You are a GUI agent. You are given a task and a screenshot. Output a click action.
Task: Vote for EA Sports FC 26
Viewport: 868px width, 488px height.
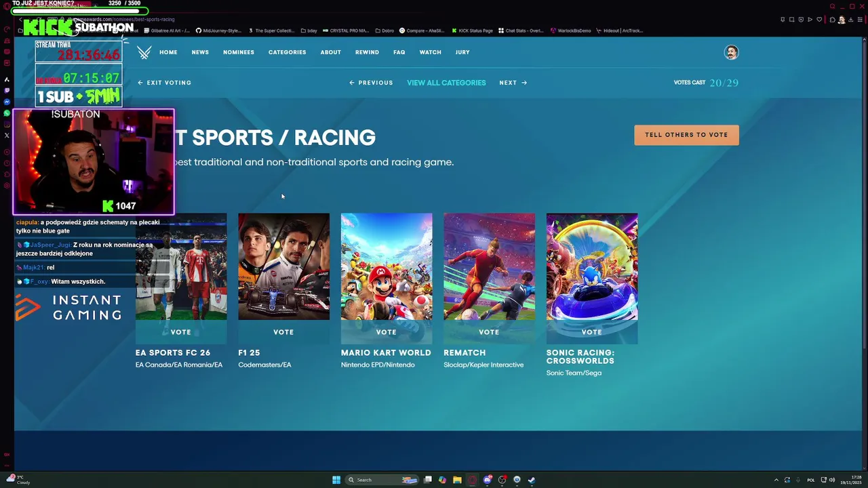181,332
